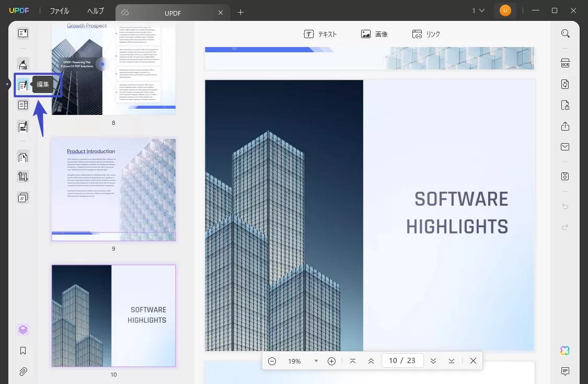Expand the window count dropdown
The height and width of the screenshot is (384, 588).
[478, 10]
